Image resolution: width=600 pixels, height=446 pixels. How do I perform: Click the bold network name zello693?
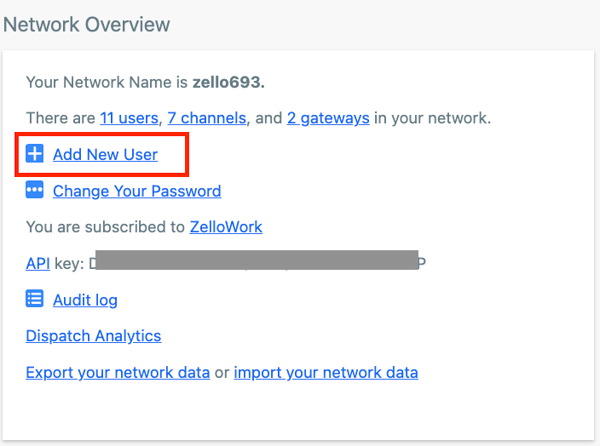click(228, 82)
